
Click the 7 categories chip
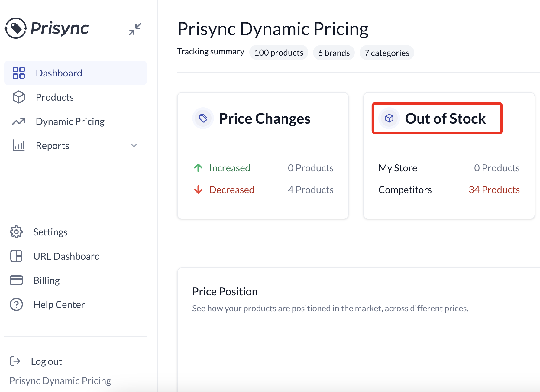pos(387,52)
